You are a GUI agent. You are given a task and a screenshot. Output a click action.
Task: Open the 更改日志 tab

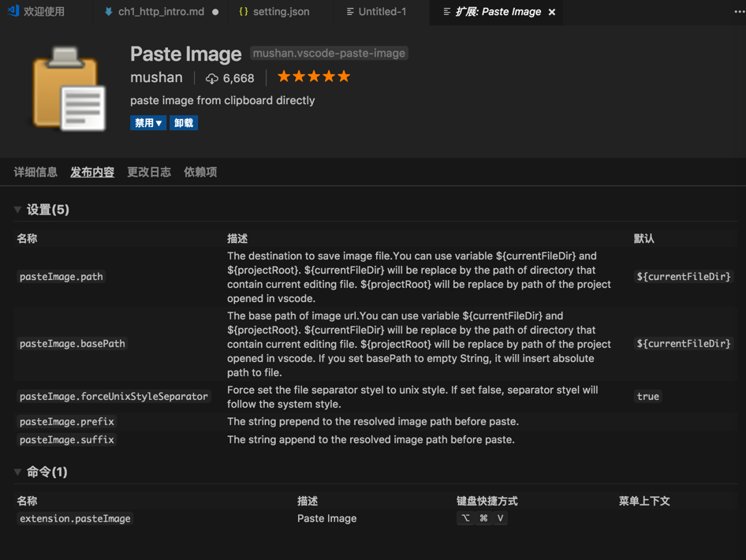tap(149, 172)
